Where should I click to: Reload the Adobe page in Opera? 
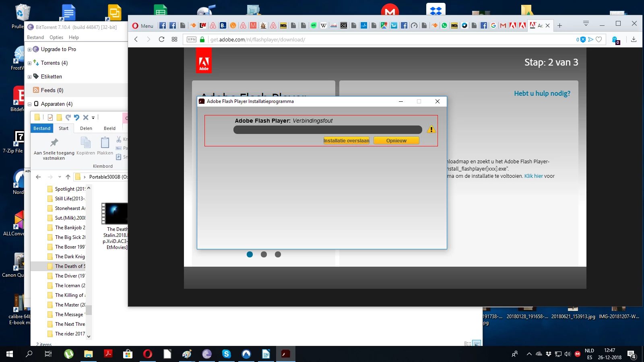(161, 39)
